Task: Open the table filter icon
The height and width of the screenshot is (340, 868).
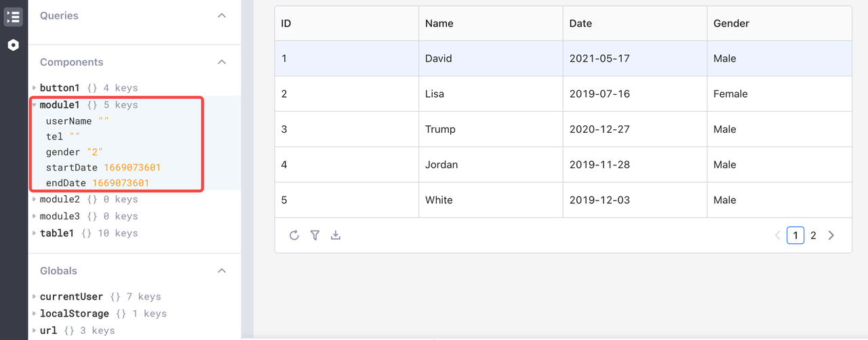Action: coord(315,236)
